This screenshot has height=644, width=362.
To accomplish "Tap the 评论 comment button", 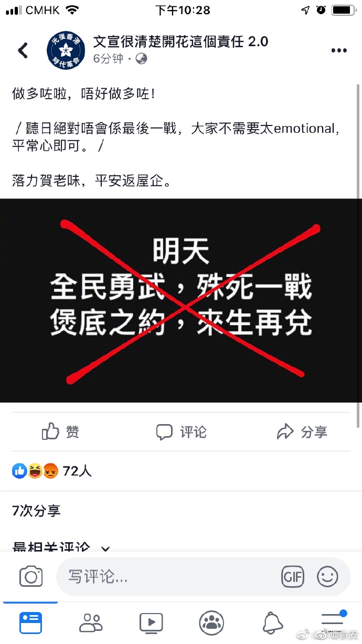I will [x=181, y=432].
